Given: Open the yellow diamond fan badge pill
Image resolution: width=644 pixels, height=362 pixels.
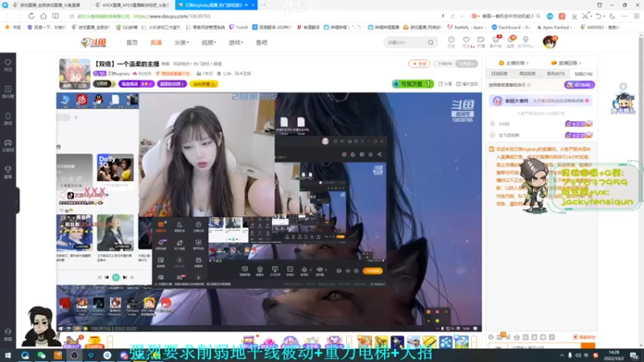Looking at the screenshot, I should [204, 84].
